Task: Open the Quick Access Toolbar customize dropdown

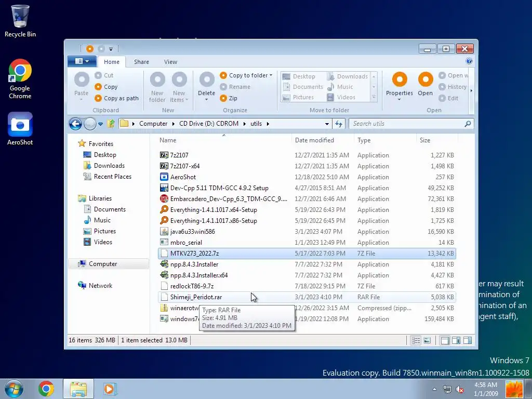Action: pos(111,49)
